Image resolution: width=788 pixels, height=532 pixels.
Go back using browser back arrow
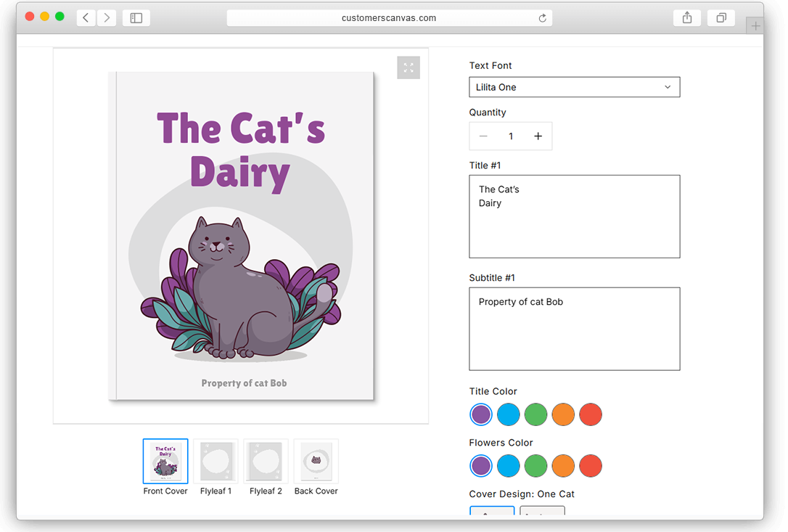(x=86, y=17)
